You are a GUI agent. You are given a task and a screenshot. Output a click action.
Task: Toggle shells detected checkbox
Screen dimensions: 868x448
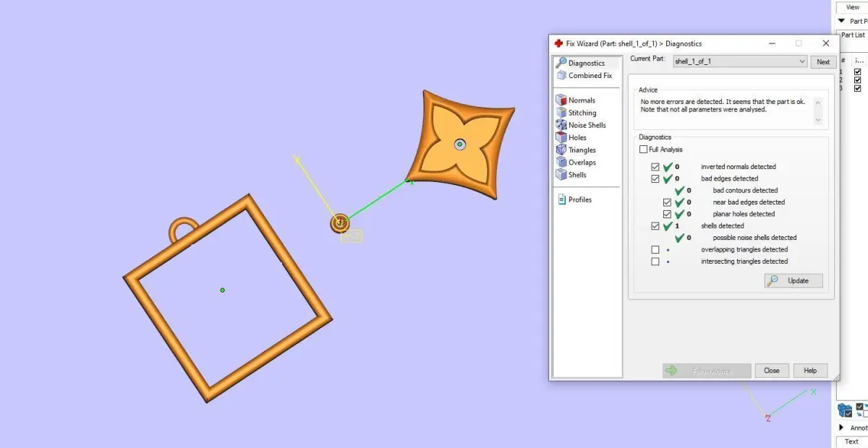(x=655, y=226)
